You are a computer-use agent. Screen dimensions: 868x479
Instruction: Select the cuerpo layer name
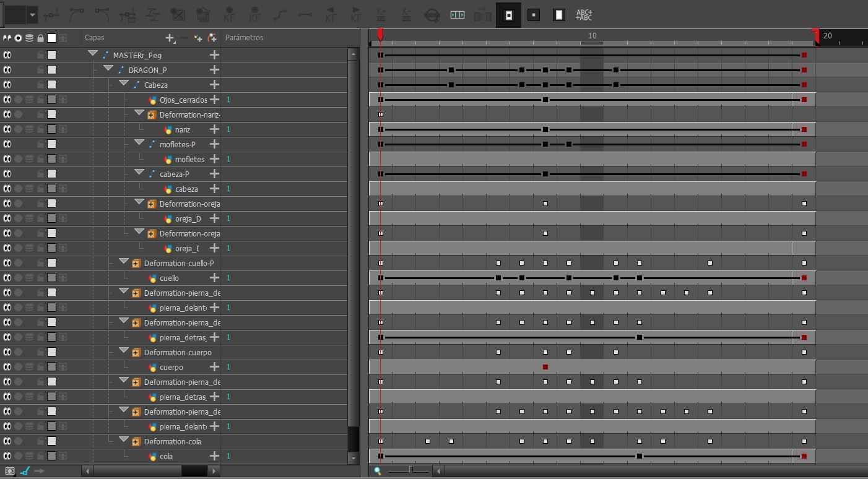(x=171, y=367)
